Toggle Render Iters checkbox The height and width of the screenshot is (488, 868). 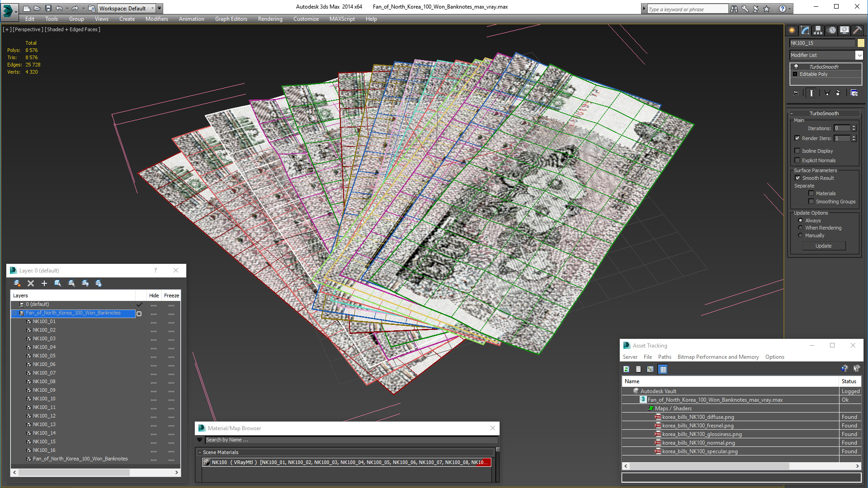click(x=797, y=138)
